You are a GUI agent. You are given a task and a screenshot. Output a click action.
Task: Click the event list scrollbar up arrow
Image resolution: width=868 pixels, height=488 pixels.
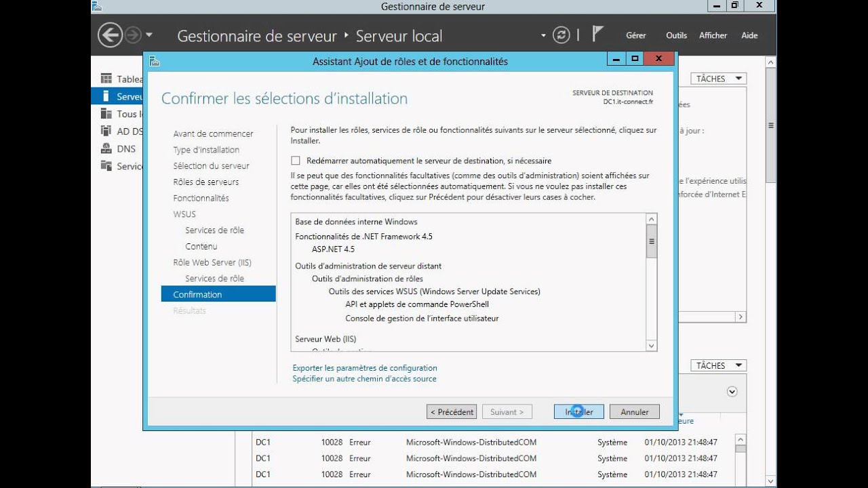[x=741, y=439]
